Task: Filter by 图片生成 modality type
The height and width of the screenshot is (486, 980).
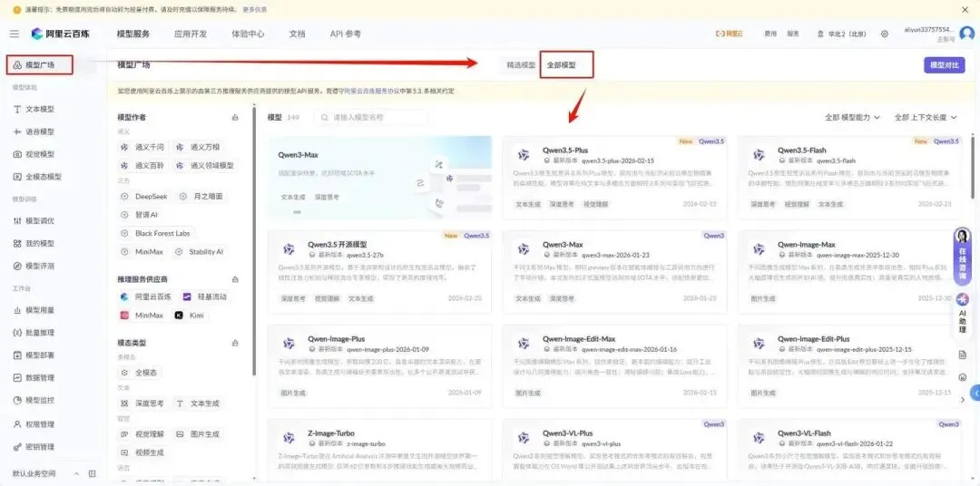Action: pos(200,434)
